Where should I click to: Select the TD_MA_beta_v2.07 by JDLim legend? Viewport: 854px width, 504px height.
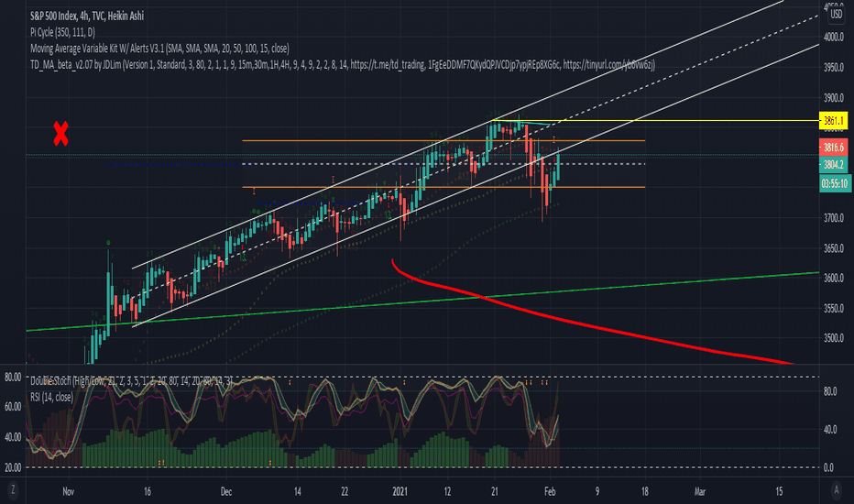[343, 65]
